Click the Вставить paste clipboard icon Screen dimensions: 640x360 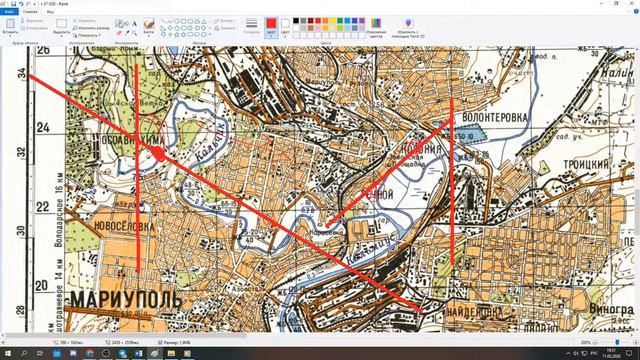pos(10,23)
